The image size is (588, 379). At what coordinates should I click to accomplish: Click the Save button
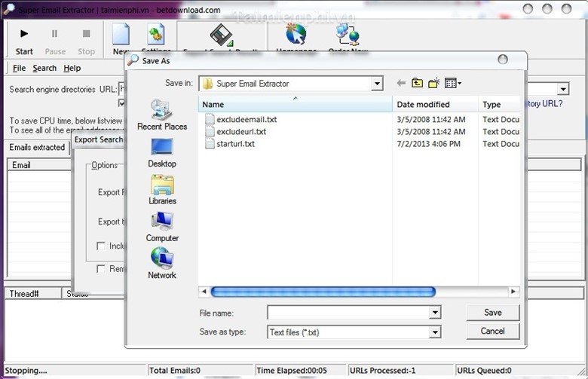point(493,312)
